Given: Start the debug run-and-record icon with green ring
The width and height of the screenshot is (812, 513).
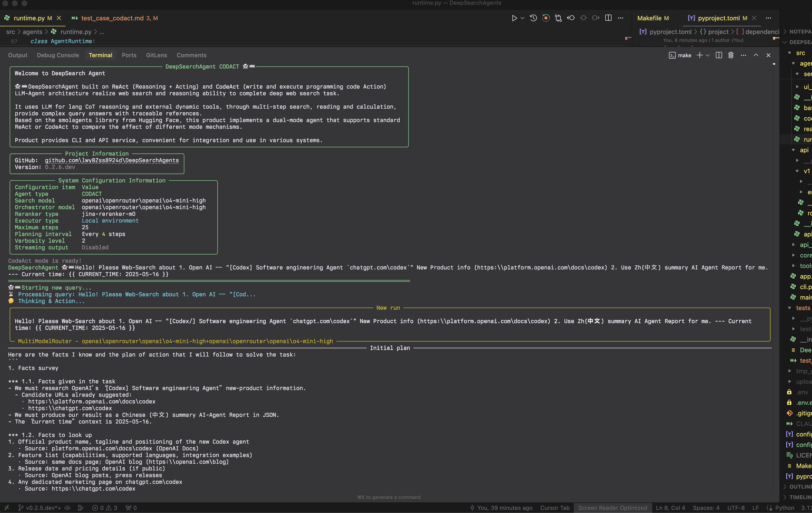Looking at the screenshot, I should (x=546, y=18).
